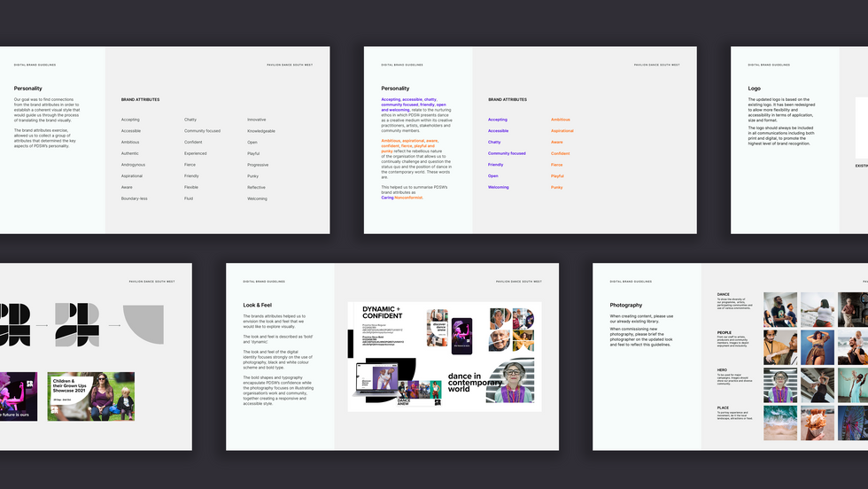Click the 'Flexible' attribute text
Image resolution: width=868 pixels, height=489 pixels.
[191, 187]
